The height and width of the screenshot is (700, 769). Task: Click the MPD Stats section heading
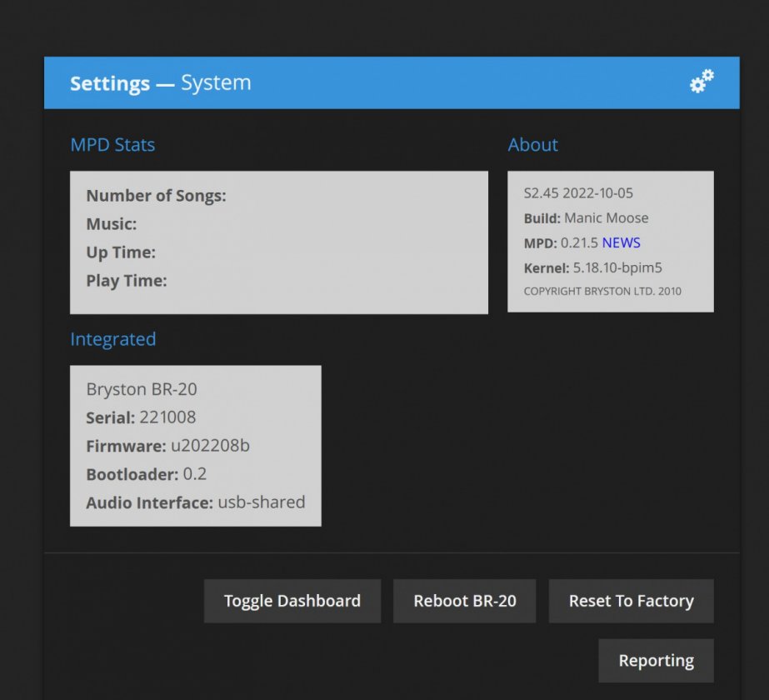coord(112,145)
